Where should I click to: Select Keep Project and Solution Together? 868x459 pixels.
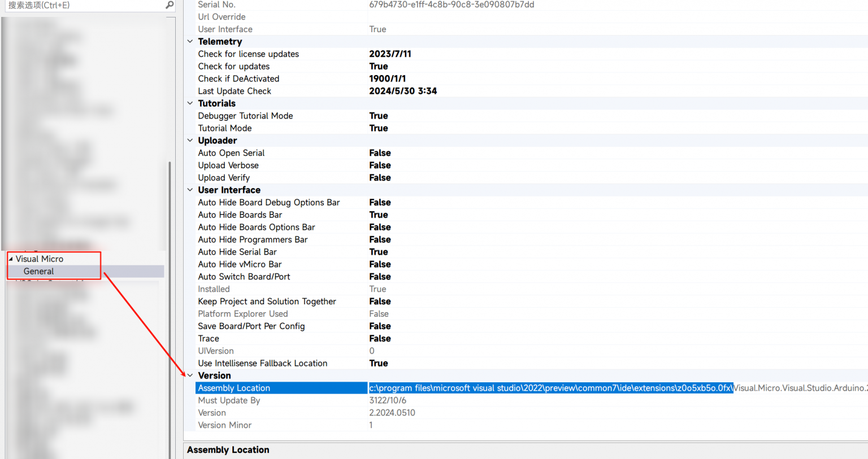[267, 301]
